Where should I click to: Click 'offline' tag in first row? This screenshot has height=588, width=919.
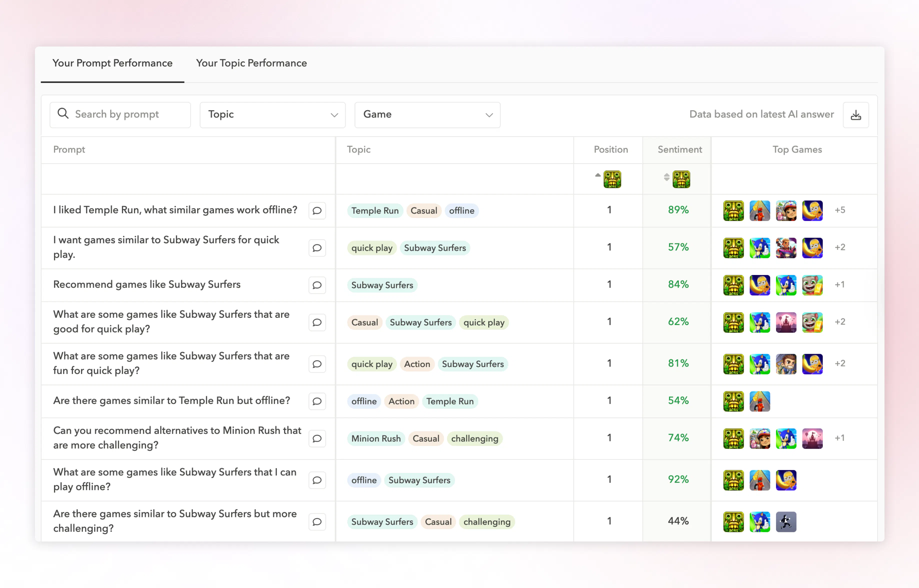click(461, 210)
